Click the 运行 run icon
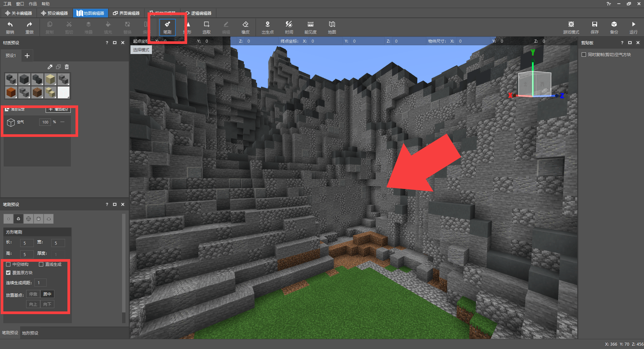This screenshot has width=644, height=349. click(x=634, y=27)
